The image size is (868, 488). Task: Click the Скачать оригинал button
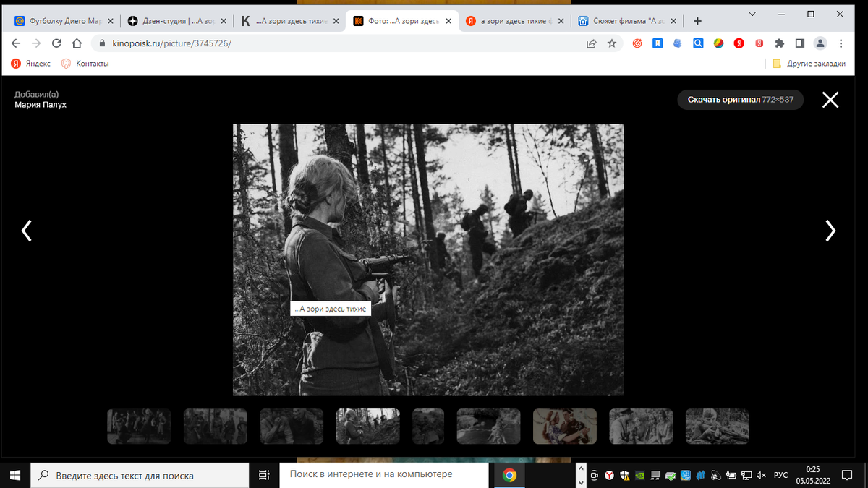741,99
